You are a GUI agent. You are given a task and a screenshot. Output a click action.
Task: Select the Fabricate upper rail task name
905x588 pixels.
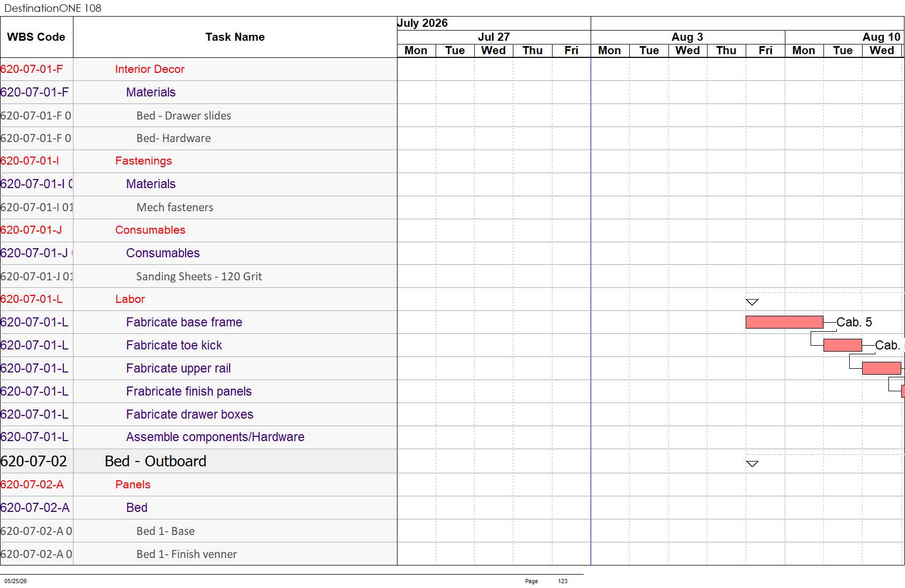[178, 368]
